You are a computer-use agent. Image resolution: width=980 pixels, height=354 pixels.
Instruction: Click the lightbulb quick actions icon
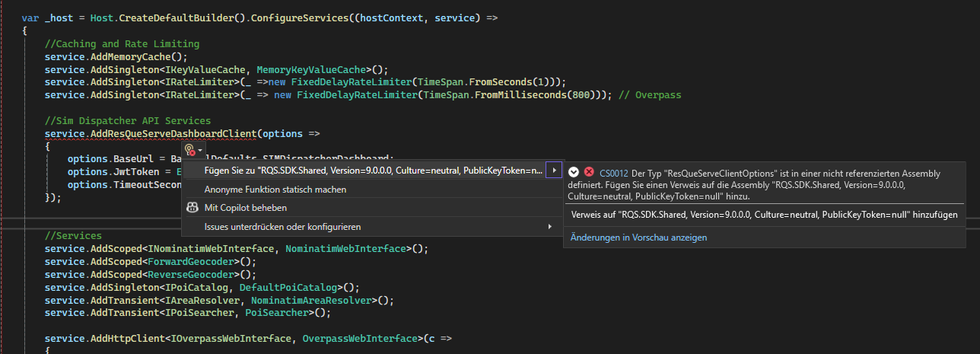(x=189, y=151)
